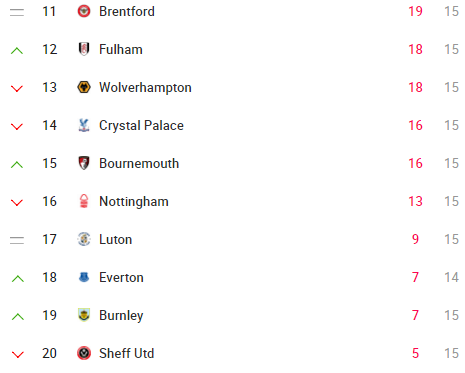This screenshot has width=465, height=373.
Task: Click the Nottingham Forest tree logo
Action: (84, 201)
